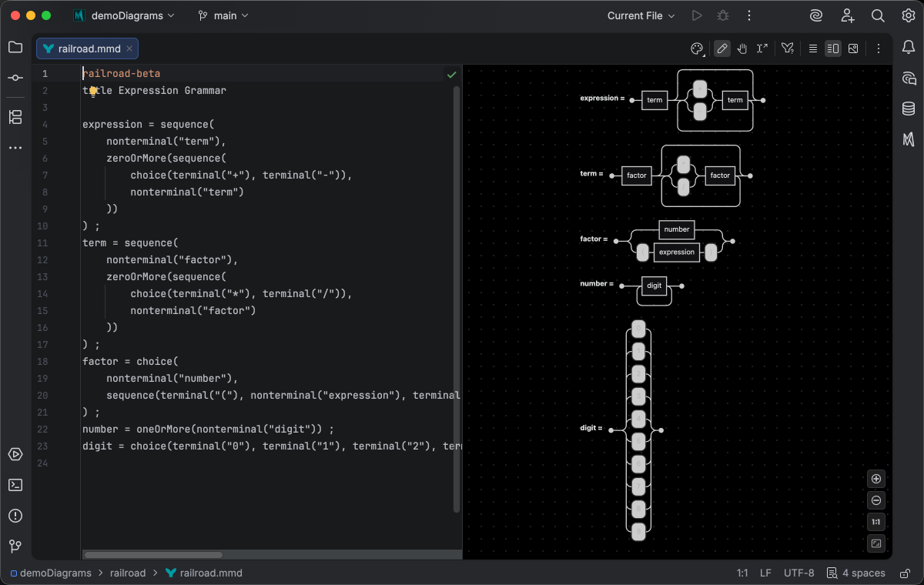Click demoDiagrams in the breadcrumb bar
Viewport: 924px width, 585px height.
tap(51, 573)
